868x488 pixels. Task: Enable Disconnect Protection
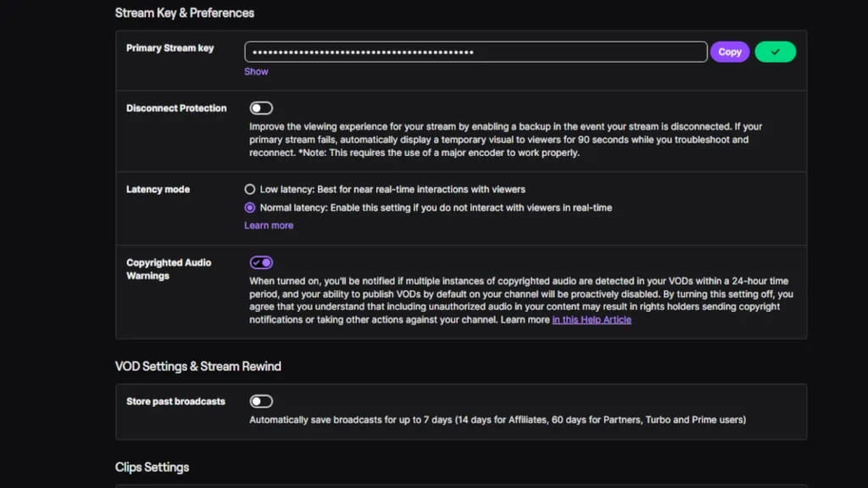pos(261,108)
